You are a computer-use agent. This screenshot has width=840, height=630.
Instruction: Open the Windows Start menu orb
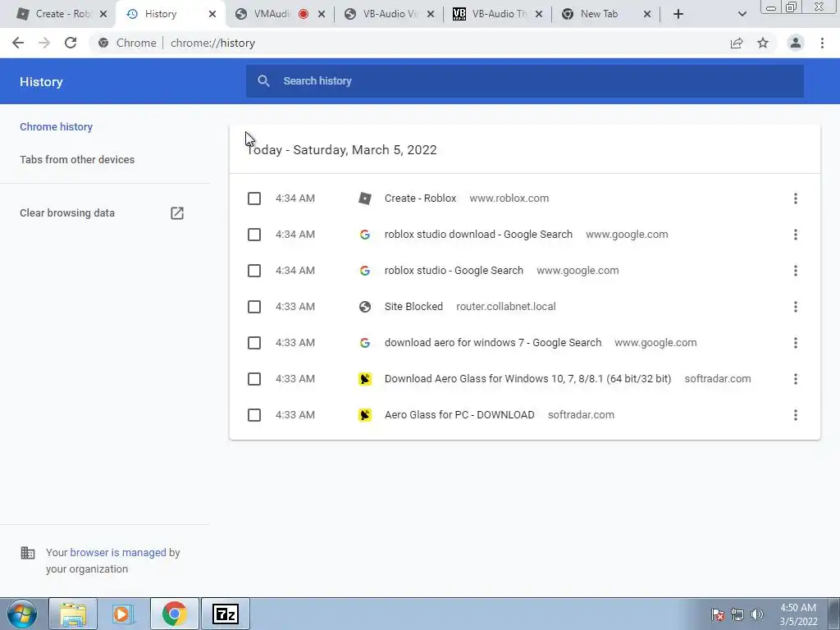point(22,614)
